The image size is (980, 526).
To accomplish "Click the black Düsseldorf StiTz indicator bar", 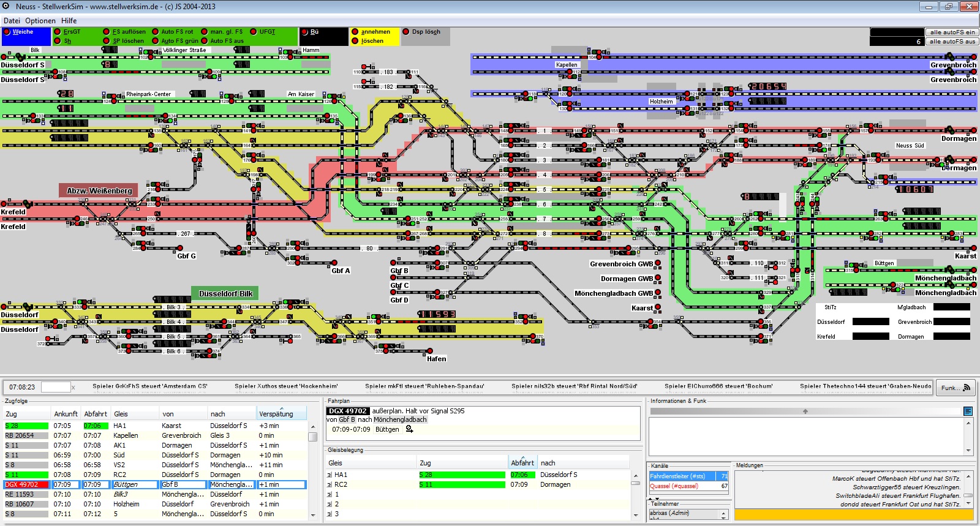I will (x=871, y=321).
